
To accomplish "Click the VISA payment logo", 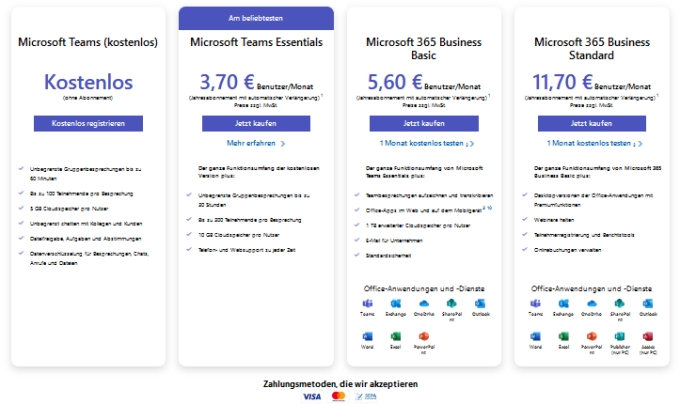I will [x=312, y=396].
